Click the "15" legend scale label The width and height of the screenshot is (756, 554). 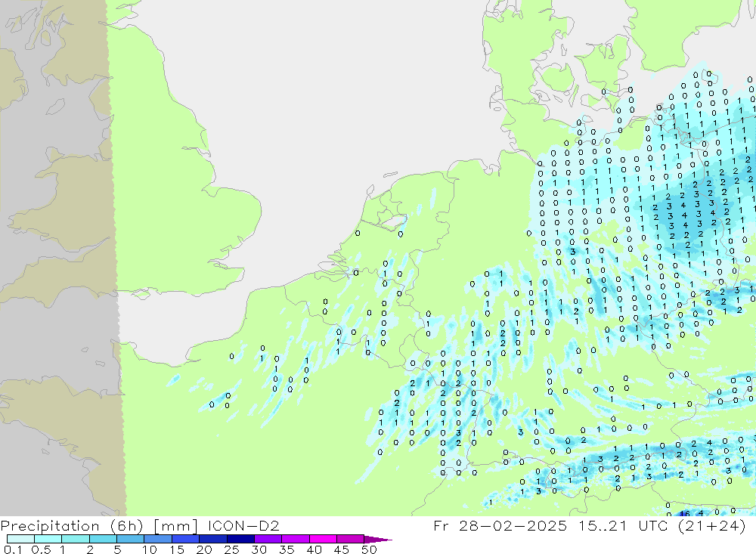pos(176,549)
